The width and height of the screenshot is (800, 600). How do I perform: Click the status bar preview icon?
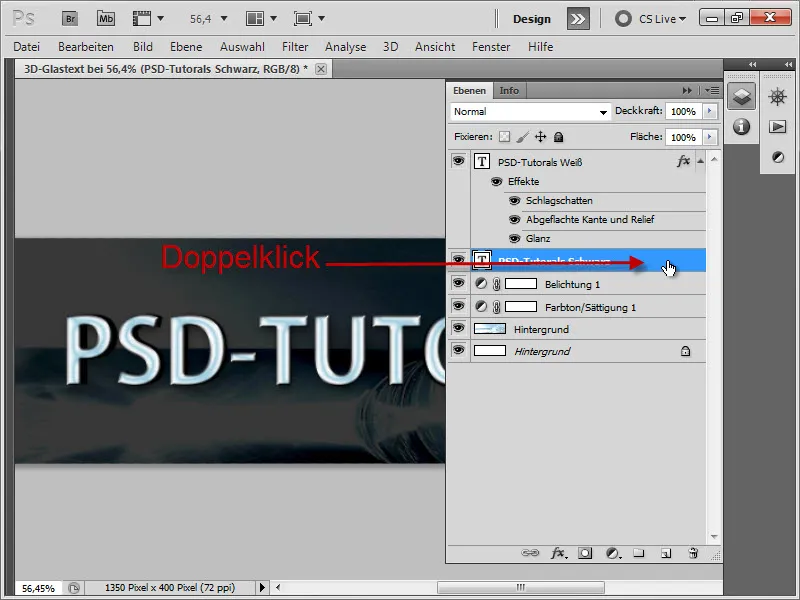click(x=74, y=588)
